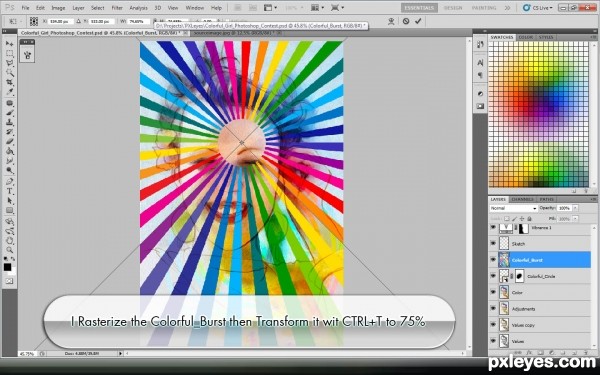This screenshot has height=375, width=600.
Task: Click the transform width percentage field
Action: click(x=138, y=21)
